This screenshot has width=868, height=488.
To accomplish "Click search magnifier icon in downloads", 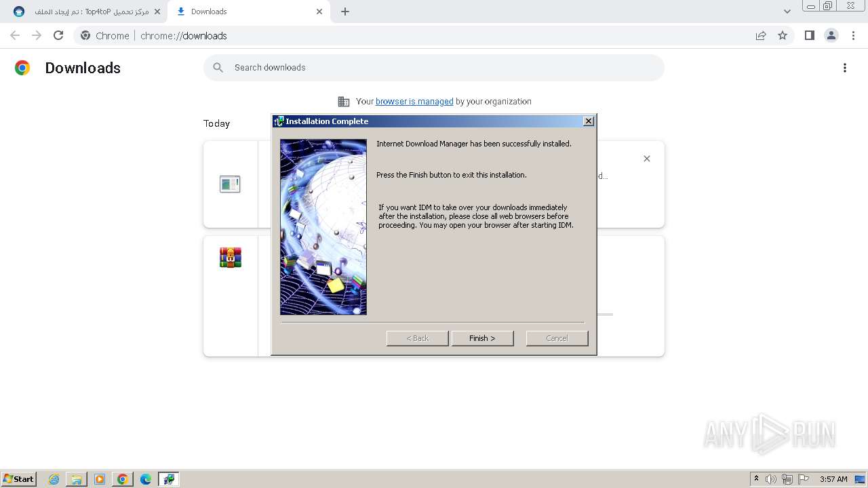I will (218, 68).
